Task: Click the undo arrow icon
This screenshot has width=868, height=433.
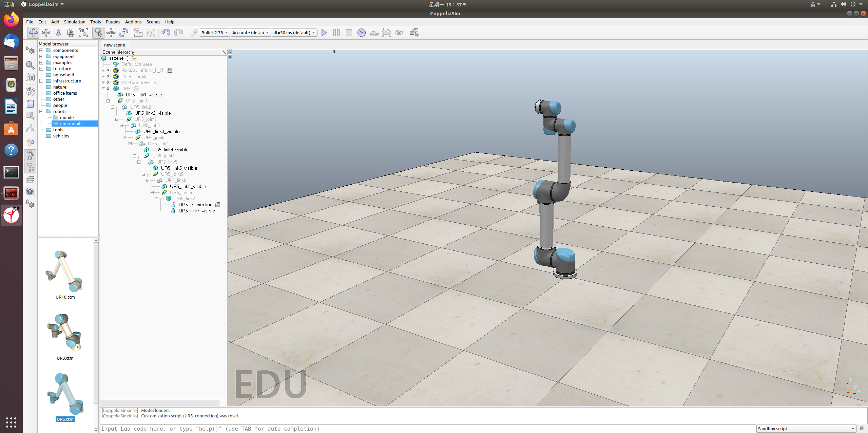Action: (x=166, y=33)
